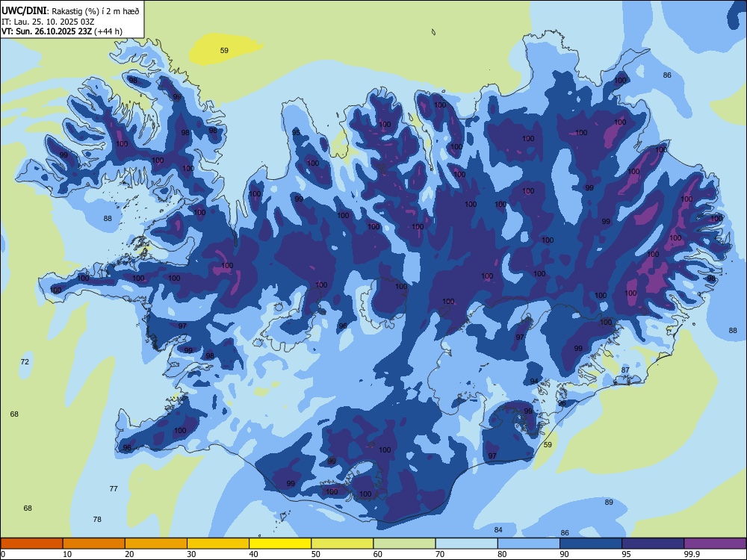Screen dimensions: 747x560
Task: Select the 20–30 amber legend swatch
Action: pyautogui.click(x=156, y=544)
